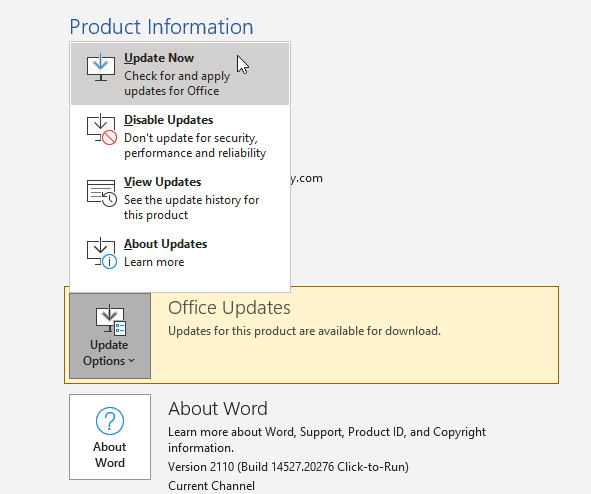Collapse the Update Options dropdown button
This screenshot has width=591, height=494.
(x=110, y=336)
